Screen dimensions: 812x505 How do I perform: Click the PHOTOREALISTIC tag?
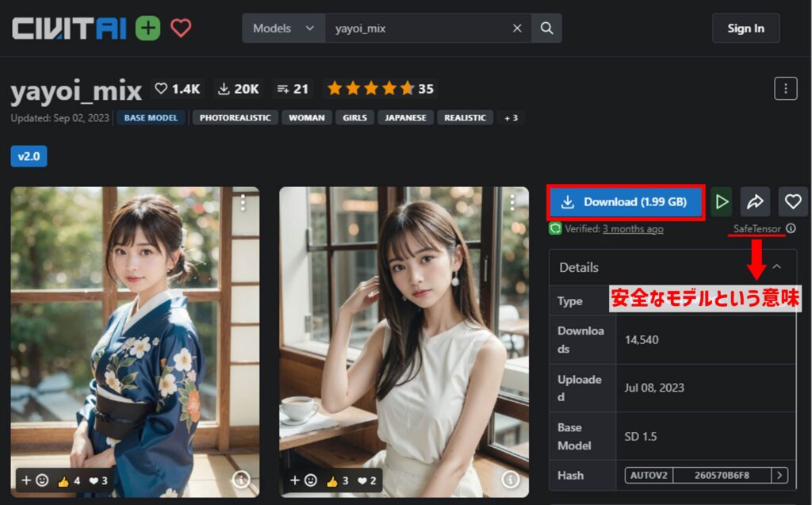coord(235,118)
